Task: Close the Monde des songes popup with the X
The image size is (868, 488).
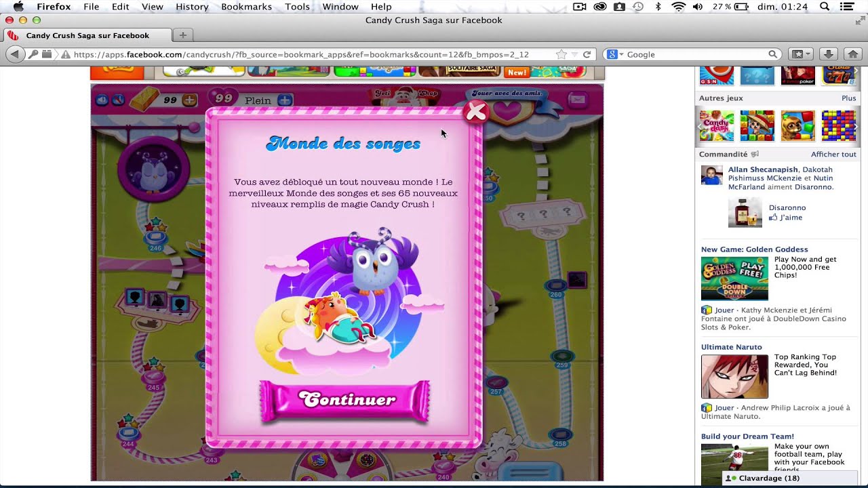Action: coord(476,112)
